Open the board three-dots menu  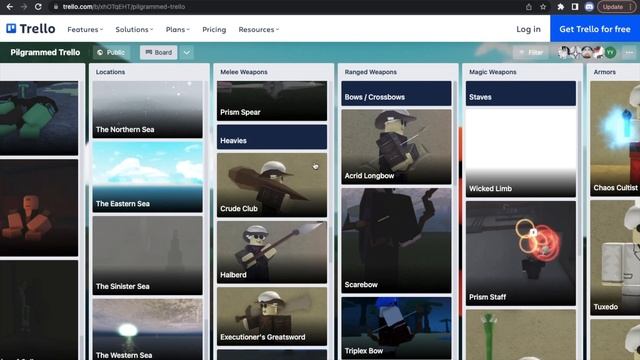[x=629, y=52]
